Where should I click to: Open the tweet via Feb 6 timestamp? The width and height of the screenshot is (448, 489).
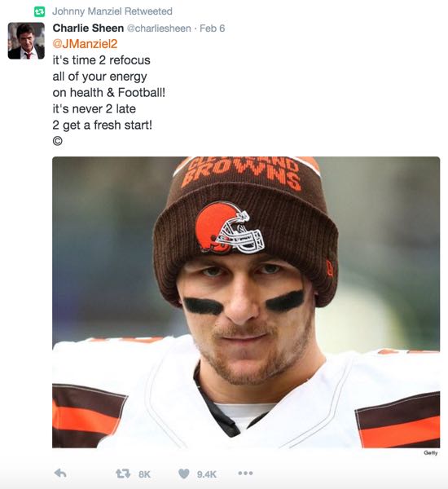tap(212, 29)
